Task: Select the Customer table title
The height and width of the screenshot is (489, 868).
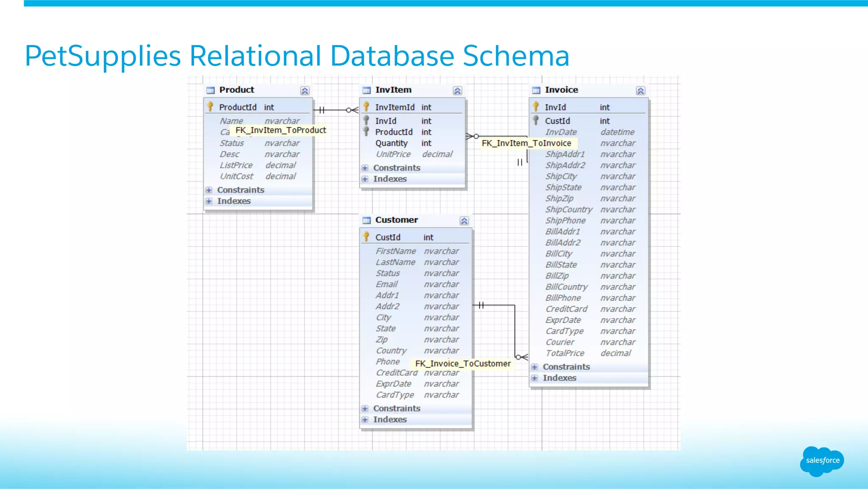Action: 396,220
